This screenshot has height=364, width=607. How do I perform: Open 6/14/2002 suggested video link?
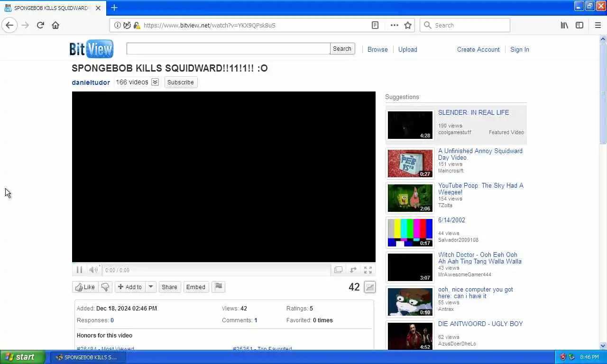(451, 220)
